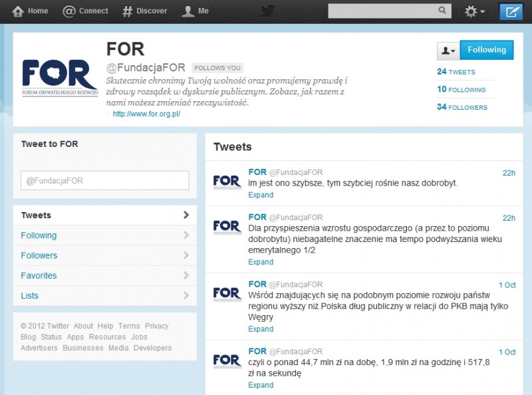Screen dimensions: 532x395
Task: Open the settings gear menu
Action: (474, 11)
